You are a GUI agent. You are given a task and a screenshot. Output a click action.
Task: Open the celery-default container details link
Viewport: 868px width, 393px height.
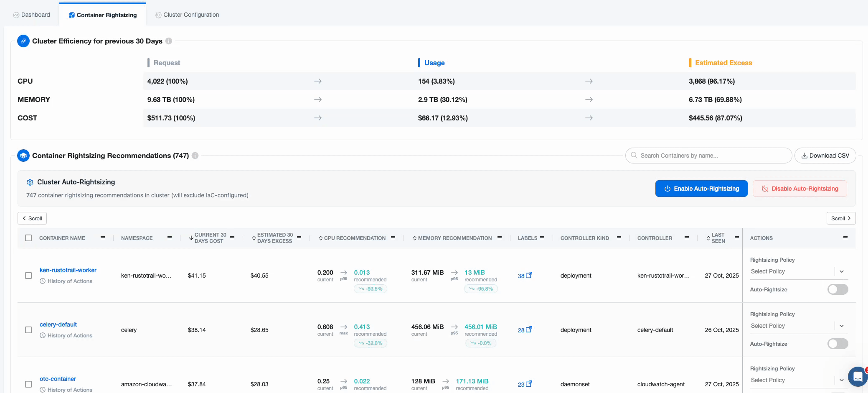click(x=58, y=324)
